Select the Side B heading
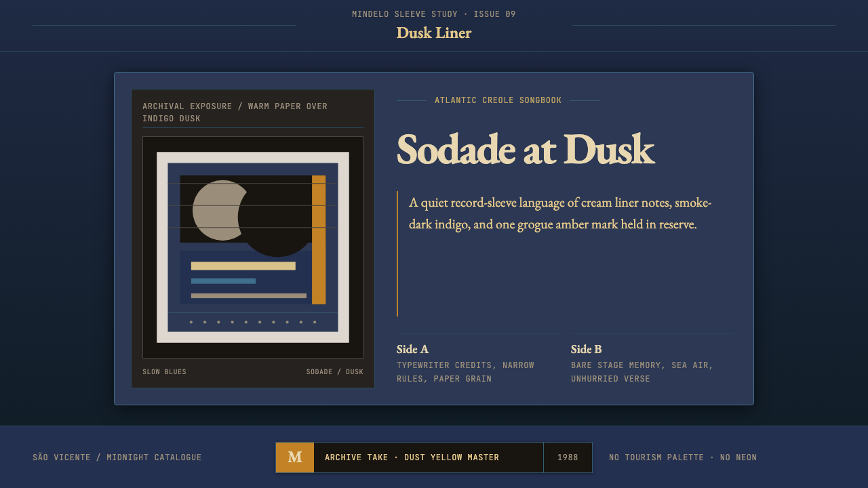This screenshot has height=488, width=868. coord(587,349)
